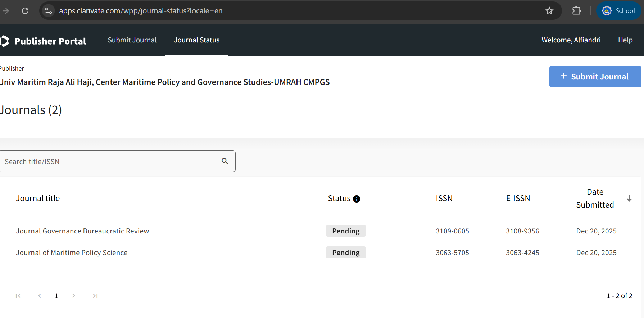Open the Submit Journal navigation tab
Image resolution: width=644 pixels, height=318 pixels.
[x=132, y=40]
